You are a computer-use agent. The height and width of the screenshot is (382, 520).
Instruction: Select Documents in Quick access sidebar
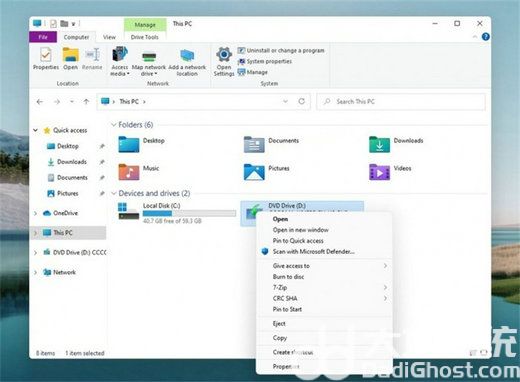pyautogui.click(x=72, y=177)
